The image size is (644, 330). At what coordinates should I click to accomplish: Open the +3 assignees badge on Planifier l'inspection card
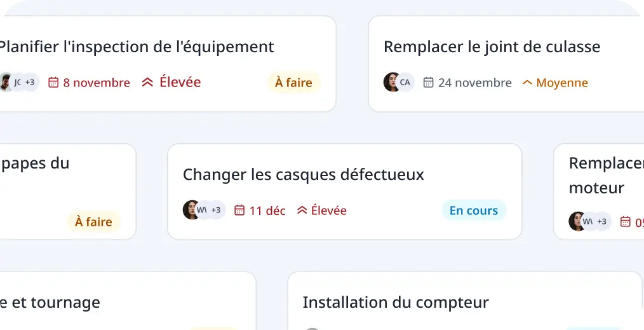click(x=30, y=82)
